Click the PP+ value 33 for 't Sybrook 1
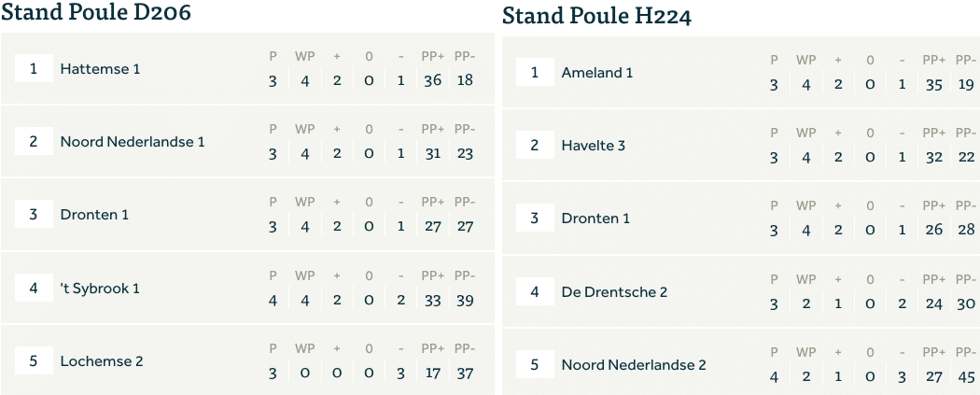Screen dimensions: 980x395 [432, 300]
